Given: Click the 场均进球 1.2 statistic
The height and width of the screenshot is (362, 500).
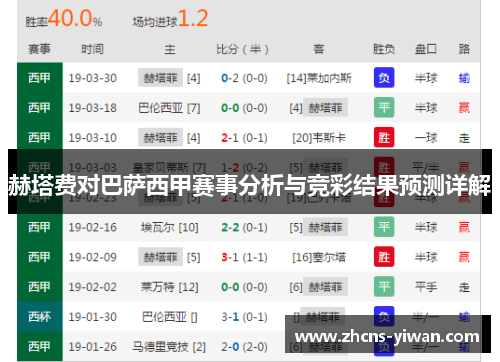Looking at the screenshot, I should coord(170,19).
